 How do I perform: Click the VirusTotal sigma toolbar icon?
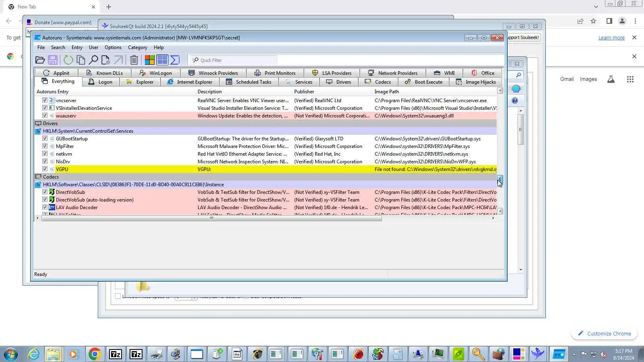[x=175, y=60]
